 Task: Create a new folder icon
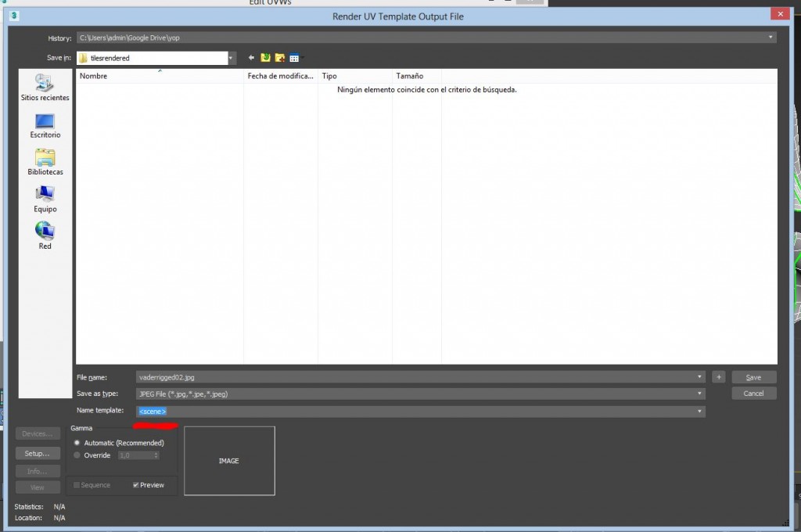279,58
